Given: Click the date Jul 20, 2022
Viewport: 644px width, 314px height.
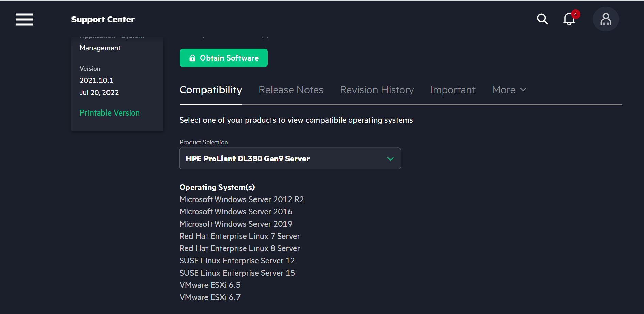Looking at the screenshot, I should click(x=99, y=93).
